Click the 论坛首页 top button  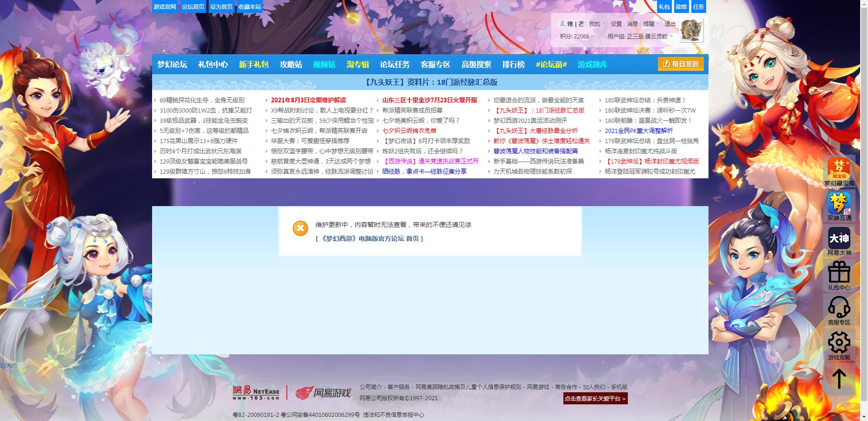[x=193, y=6]
